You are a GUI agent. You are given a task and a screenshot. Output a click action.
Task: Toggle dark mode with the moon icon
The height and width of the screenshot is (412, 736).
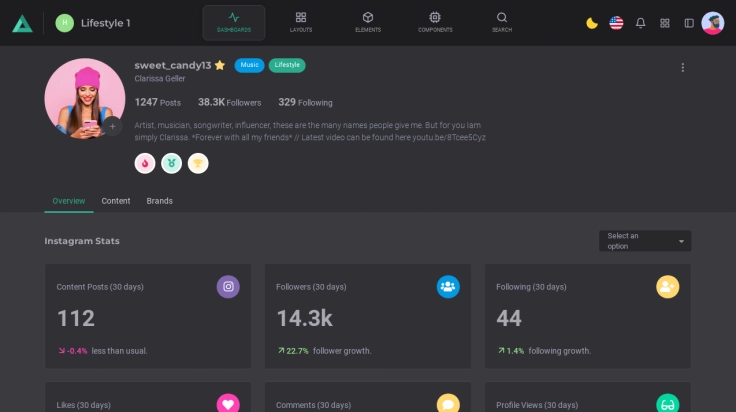pyautogui.click(x=592, y=23)
